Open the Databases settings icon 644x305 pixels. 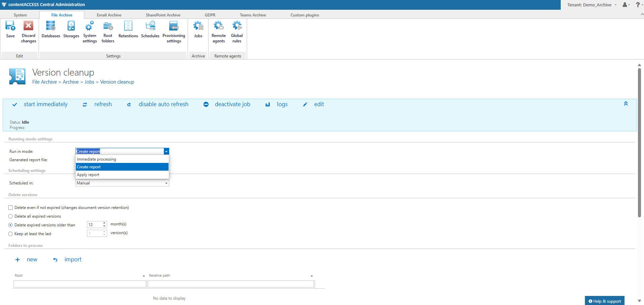pyautogui.click(x=51, y=26)
